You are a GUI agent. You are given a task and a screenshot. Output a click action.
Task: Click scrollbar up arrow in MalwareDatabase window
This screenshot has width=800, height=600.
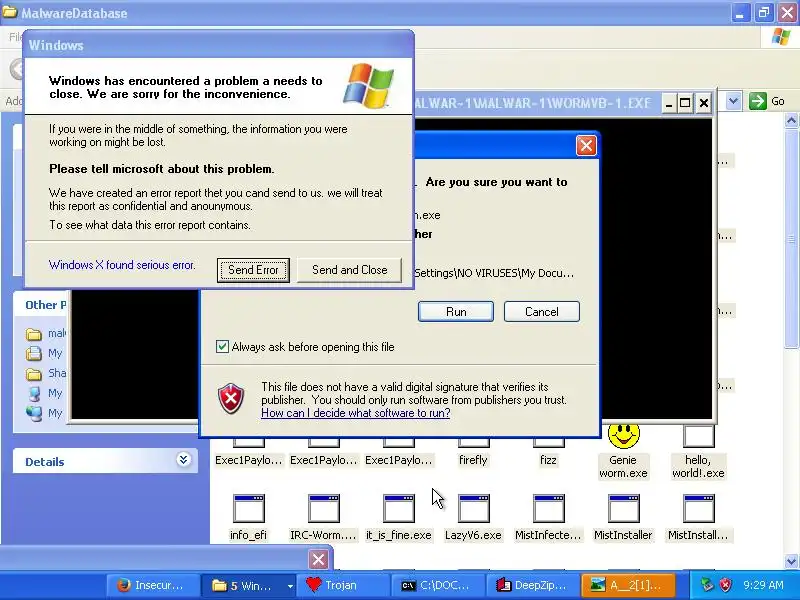[x=791, y=121]
